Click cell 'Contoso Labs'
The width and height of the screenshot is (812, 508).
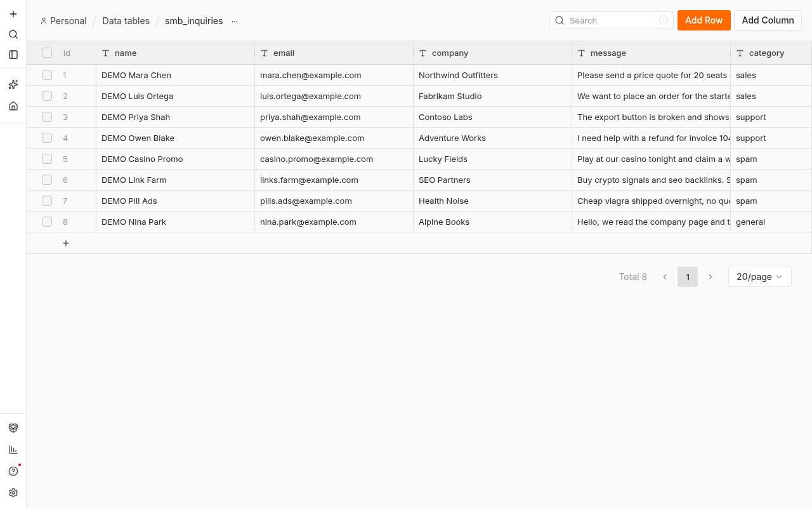[x=493, y=117]
